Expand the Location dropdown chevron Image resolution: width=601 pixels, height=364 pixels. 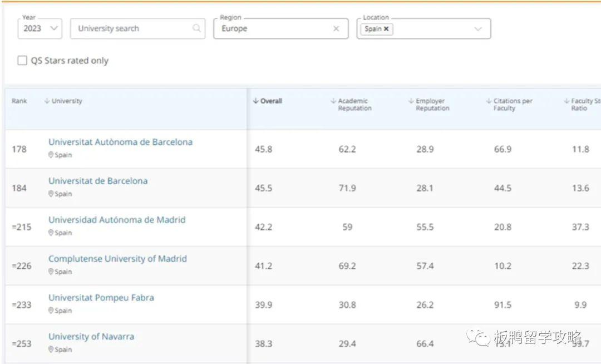478,29
